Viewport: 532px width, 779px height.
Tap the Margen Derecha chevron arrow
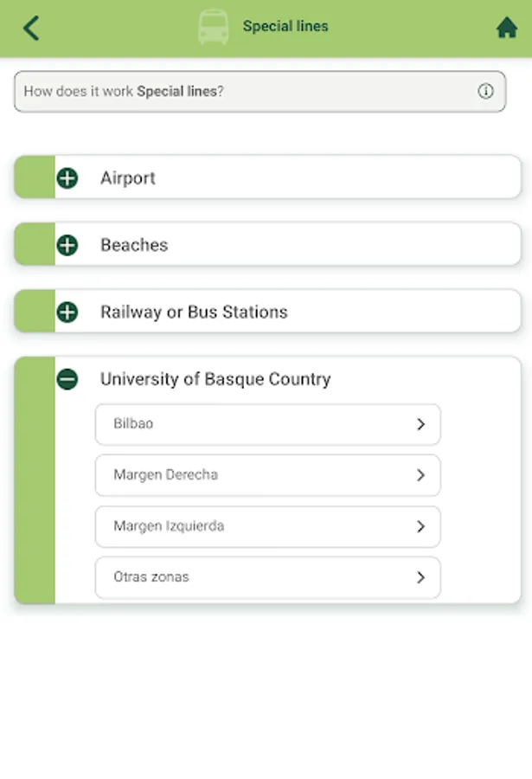point(420,475)
